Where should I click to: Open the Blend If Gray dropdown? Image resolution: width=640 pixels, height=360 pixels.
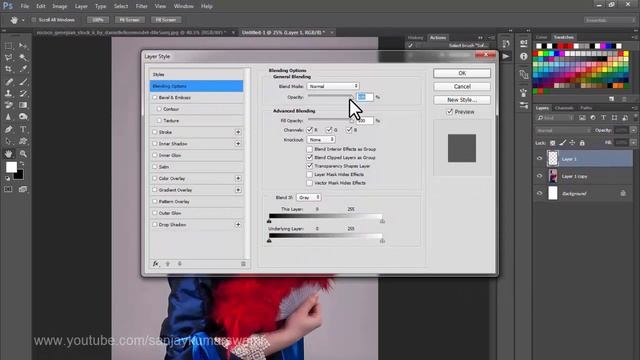tap(309, 198)
